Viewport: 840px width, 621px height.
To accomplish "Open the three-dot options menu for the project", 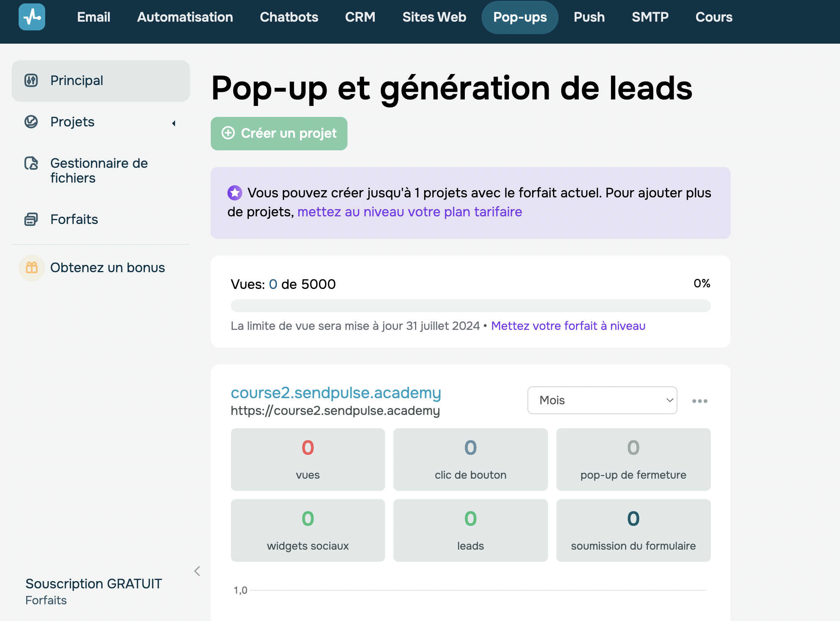I will 700,401.
